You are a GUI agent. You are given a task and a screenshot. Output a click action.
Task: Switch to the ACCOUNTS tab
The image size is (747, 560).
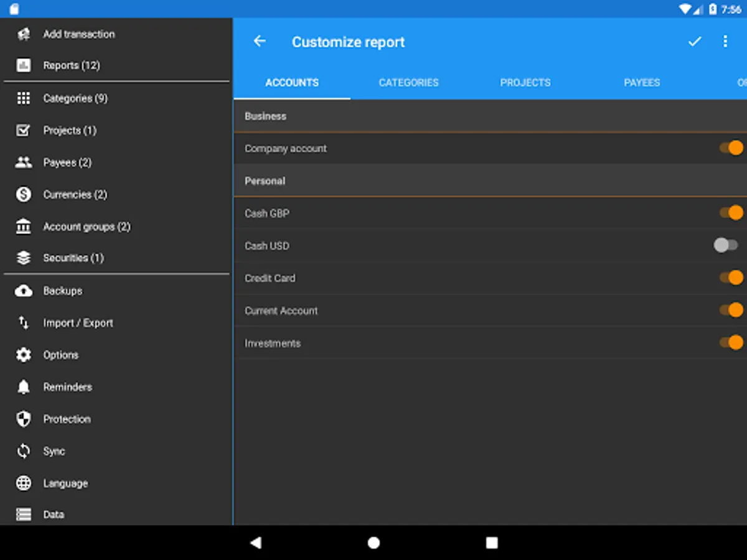point(292,82)
